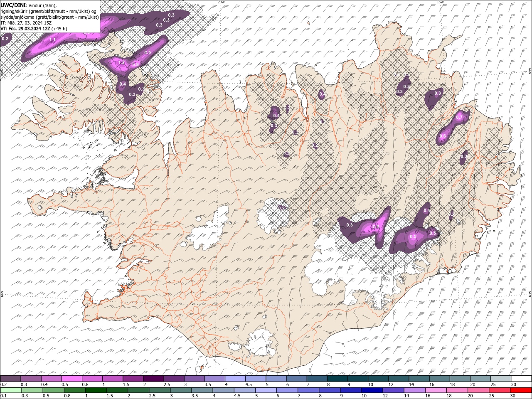The image size is (532, 399).
Task: Select the "VT: Fös. 29.03.2024 12Z" valid time text
Action: point(26,29)
